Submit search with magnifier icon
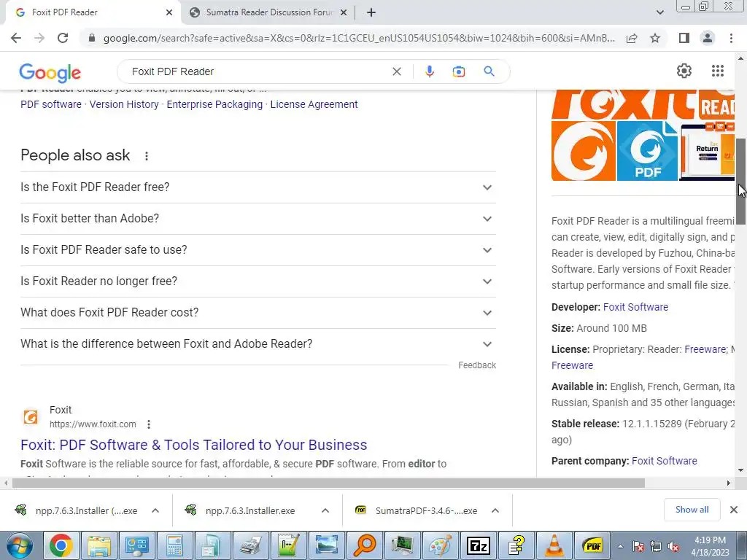Image resolution: width=747 pixels, height=560 pixels. [x=489, y=71]
